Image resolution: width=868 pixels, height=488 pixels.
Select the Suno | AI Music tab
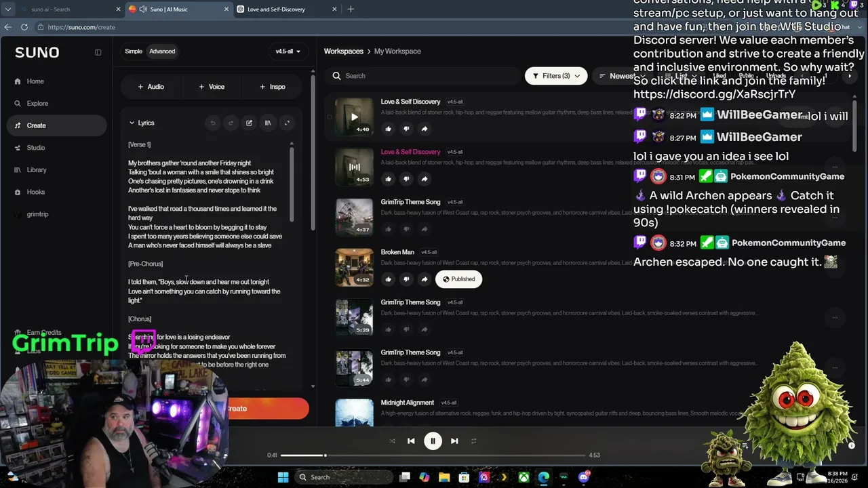(x=178, y=9)
